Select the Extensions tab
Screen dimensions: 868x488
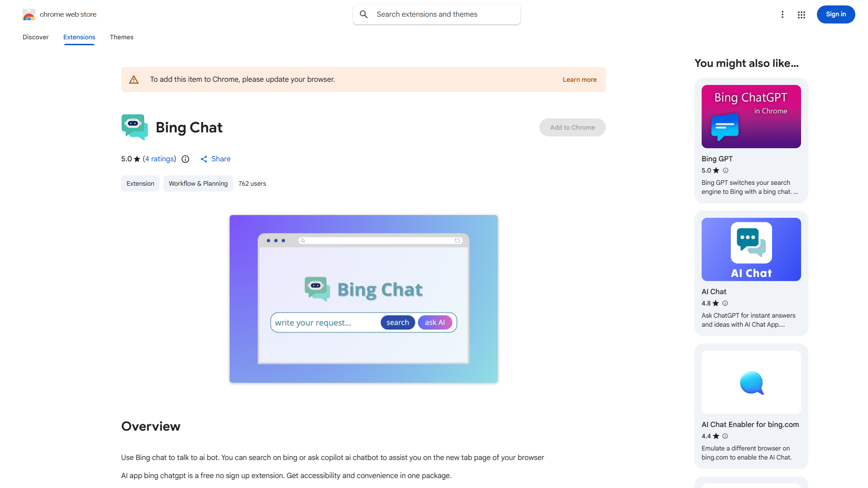pyautogui.click(x=79, y=37)
